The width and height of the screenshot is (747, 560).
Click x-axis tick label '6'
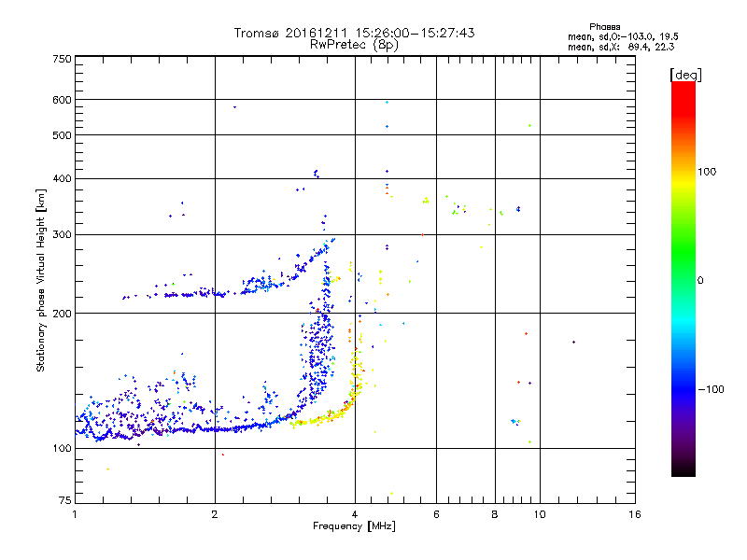point(436,514)
